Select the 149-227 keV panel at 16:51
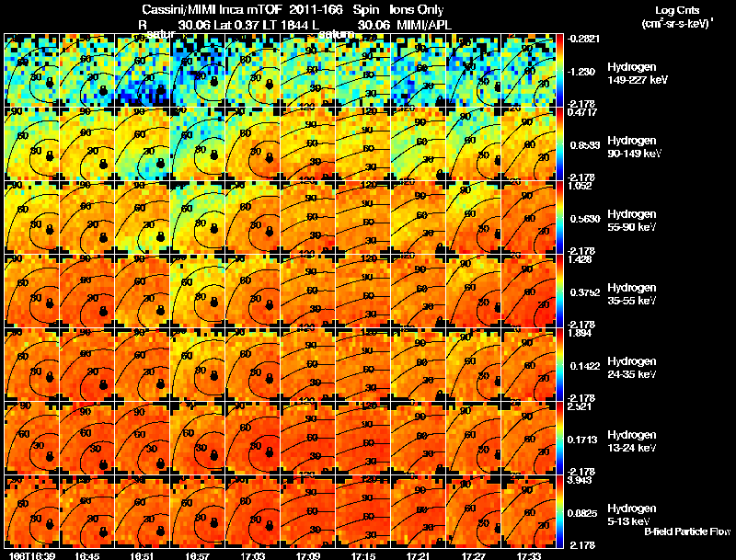 coord(143,71)
